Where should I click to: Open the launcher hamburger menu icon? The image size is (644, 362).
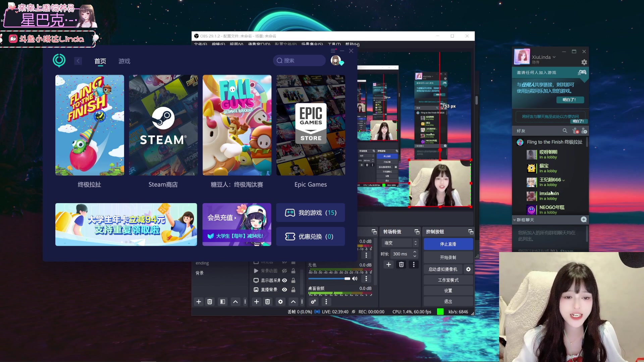[333, 51]
